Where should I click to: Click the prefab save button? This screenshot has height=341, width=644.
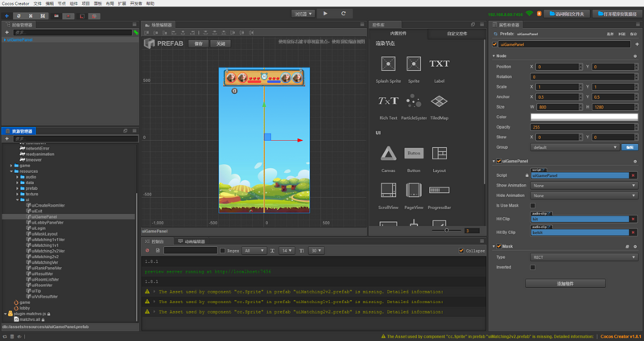(198, 43)
